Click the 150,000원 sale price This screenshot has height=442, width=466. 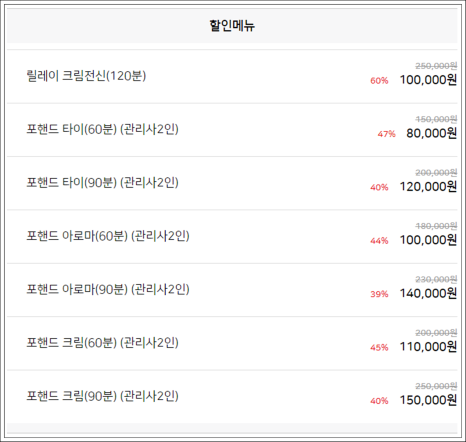[428, 400]
